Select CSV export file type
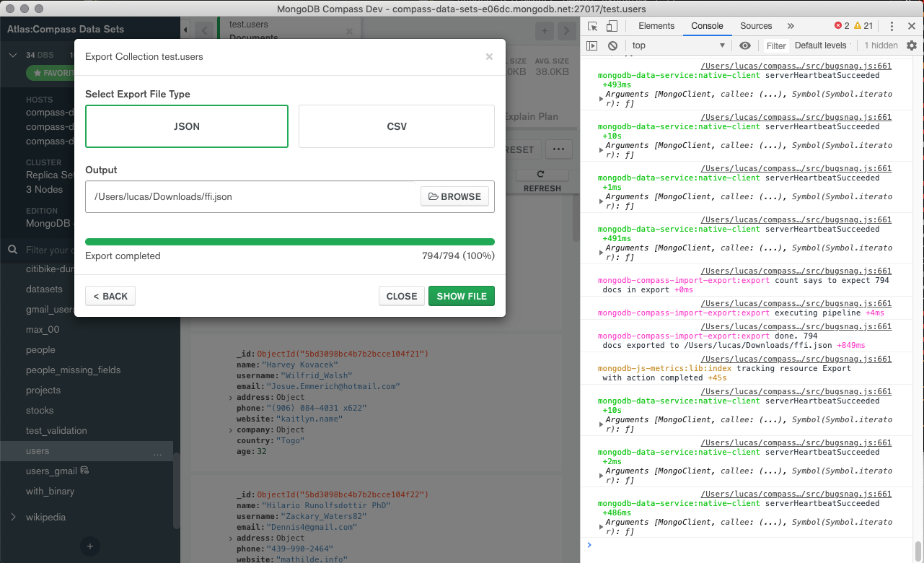Screen dimensions: 924x563 coord(397,126)
